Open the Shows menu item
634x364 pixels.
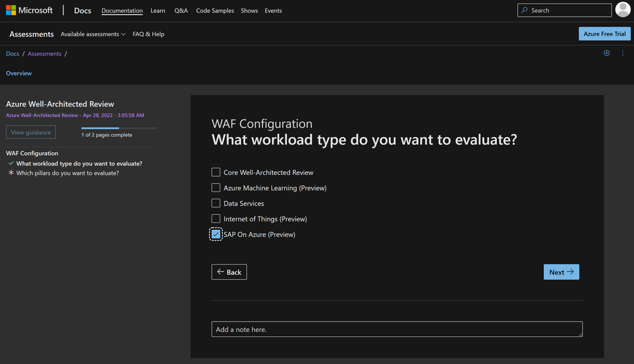249,11
